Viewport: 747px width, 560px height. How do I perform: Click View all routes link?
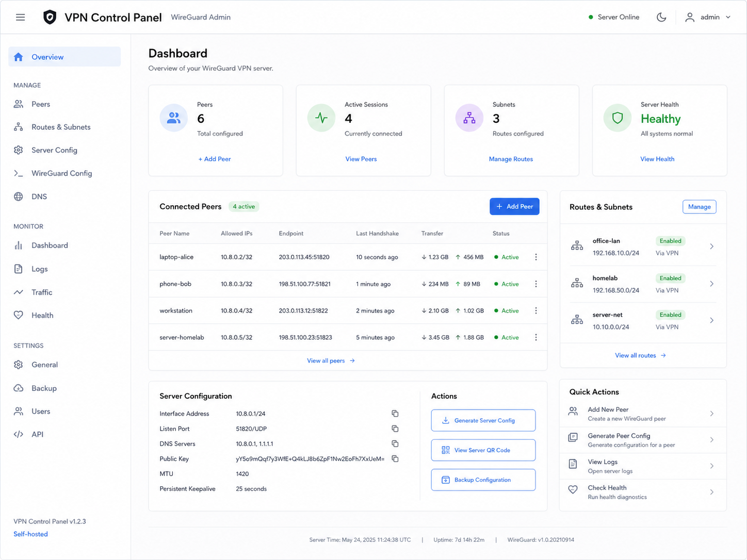click(640, 355)
